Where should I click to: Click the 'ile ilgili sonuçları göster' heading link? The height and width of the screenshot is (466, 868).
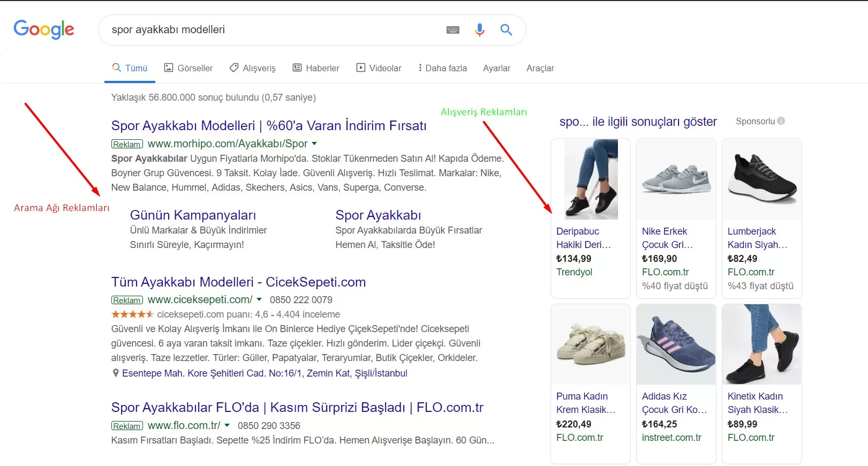(638, 122)
